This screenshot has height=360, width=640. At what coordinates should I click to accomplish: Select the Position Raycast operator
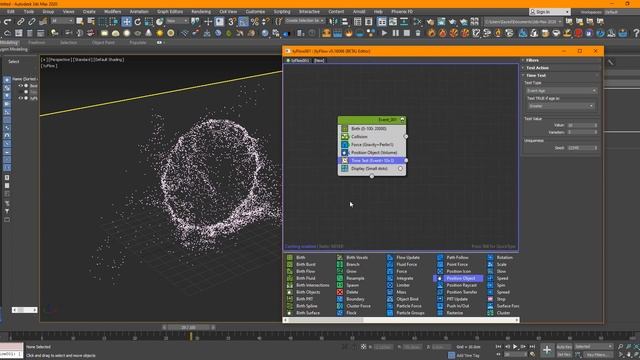click(x=462, y=285)
